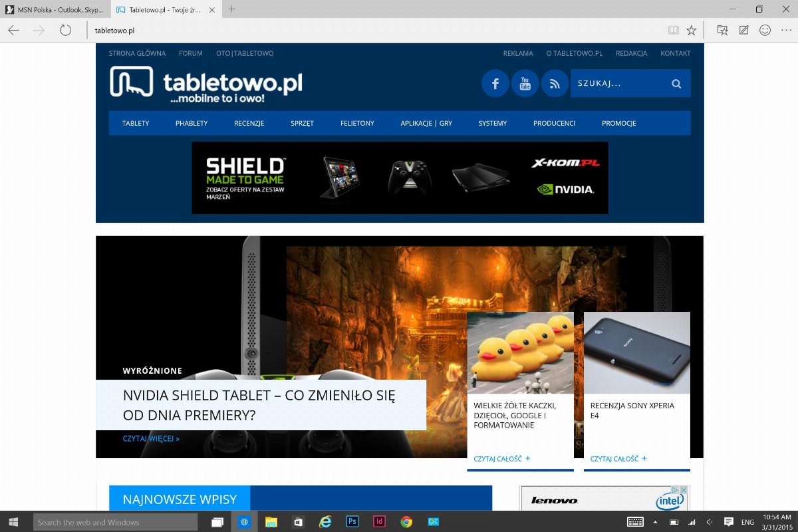Open the Hub favorites panel icon
Screen dimensions: 798x532
point(722,30)
